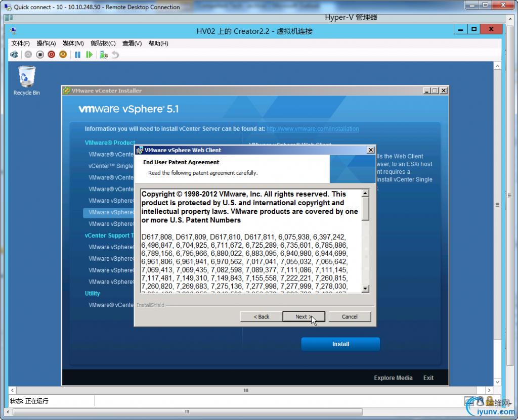Click the 状态: 正在运行 status text
Image resolution: width=518 pixels, height=420 pixels.
coord(29,401)
